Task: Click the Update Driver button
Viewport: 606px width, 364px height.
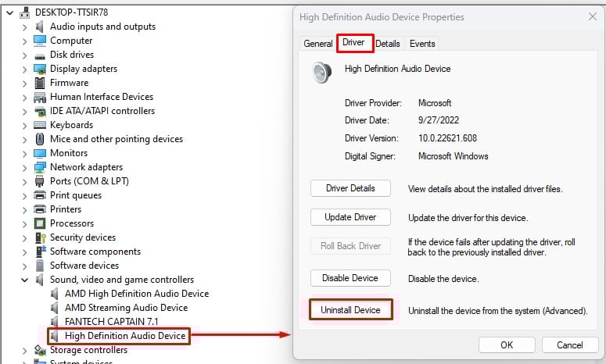Action: 351,217
